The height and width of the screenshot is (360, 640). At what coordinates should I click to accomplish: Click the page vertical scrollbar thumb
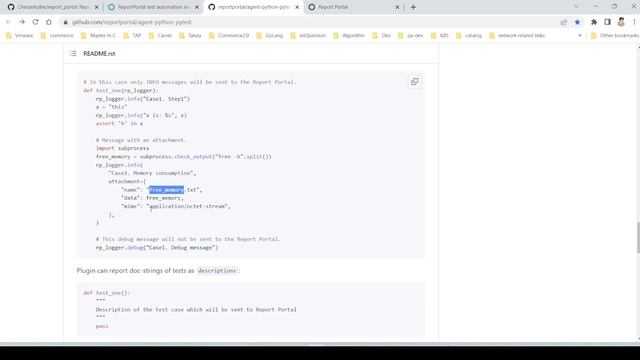pos(638,238)
